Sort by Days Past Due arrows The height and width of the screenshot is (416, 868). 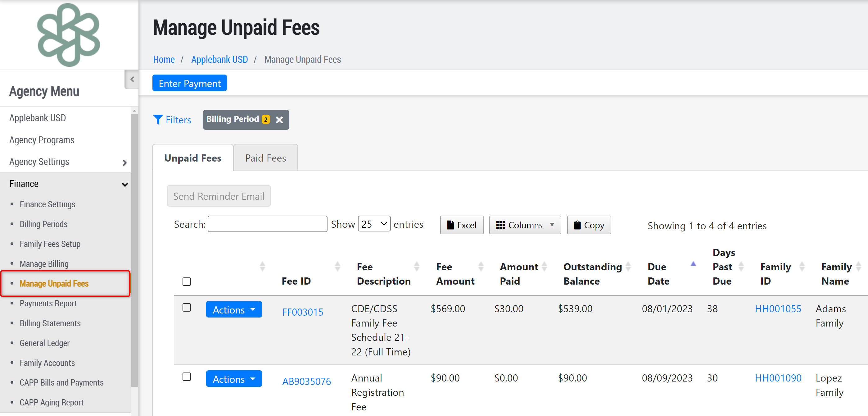coord(741,266)
